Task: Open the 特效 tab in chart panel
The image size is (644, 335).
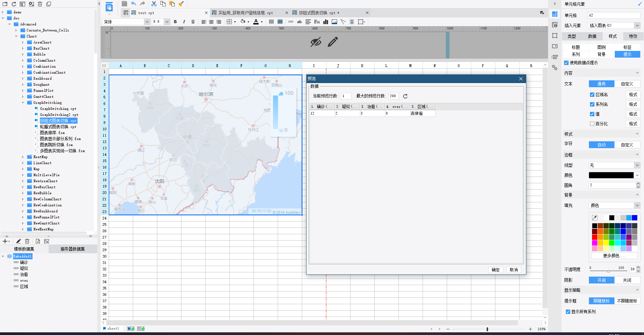Action: tap(633, 36)
